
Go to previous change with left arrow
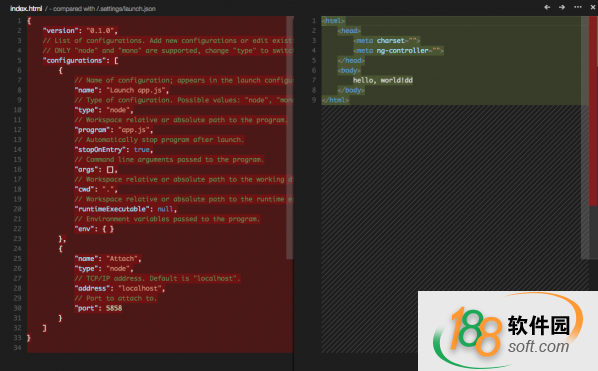[x=547, y=7]
